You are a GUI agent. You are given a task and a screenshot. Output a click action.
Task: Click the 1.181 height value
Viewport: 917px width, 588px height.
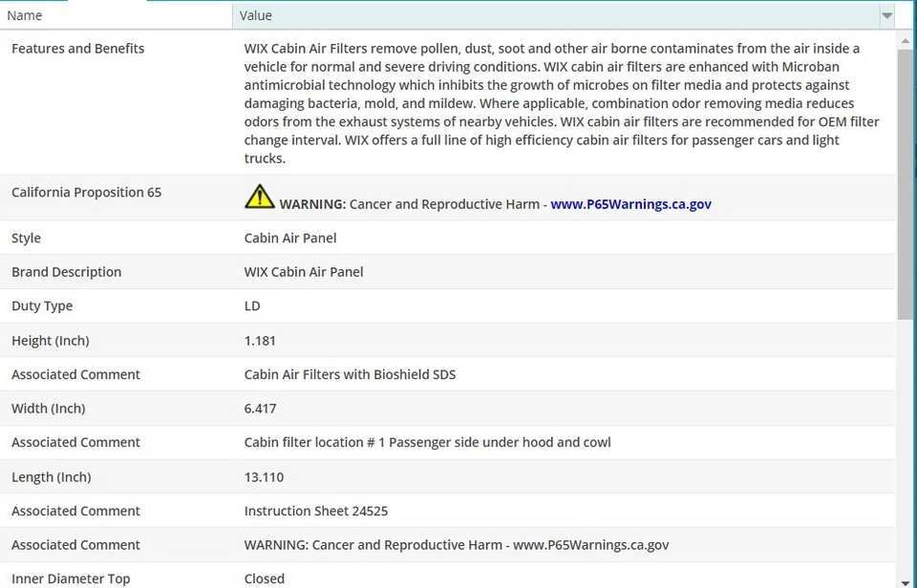coord(260,340)
